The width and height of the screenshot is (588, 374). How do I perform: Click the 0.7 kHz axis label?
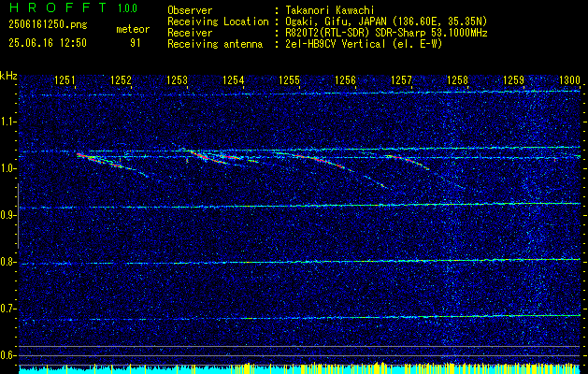click(x=8, y=309)
